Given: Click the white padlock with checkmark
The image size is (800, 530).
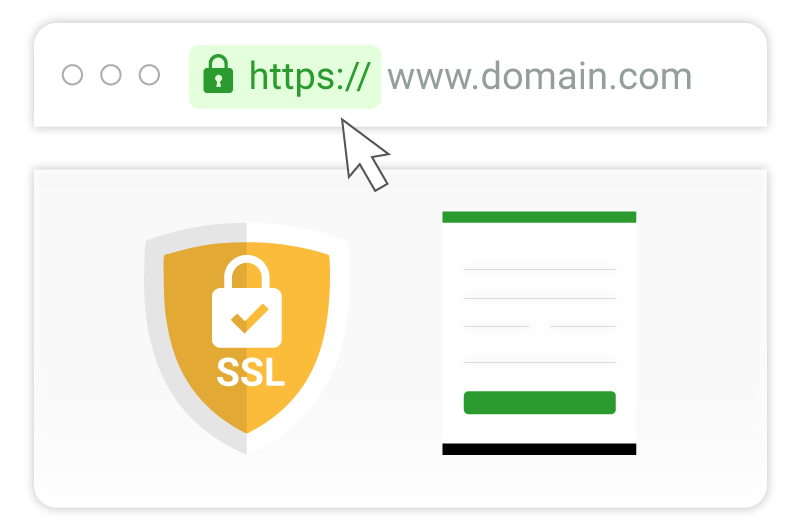Looking at the screenshot, I should (246, 301).
